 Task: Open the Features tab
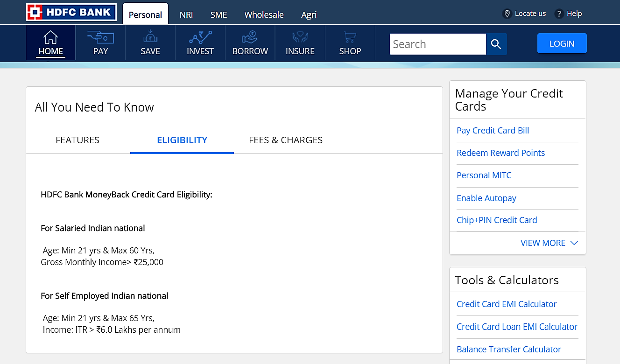point(77,140)
